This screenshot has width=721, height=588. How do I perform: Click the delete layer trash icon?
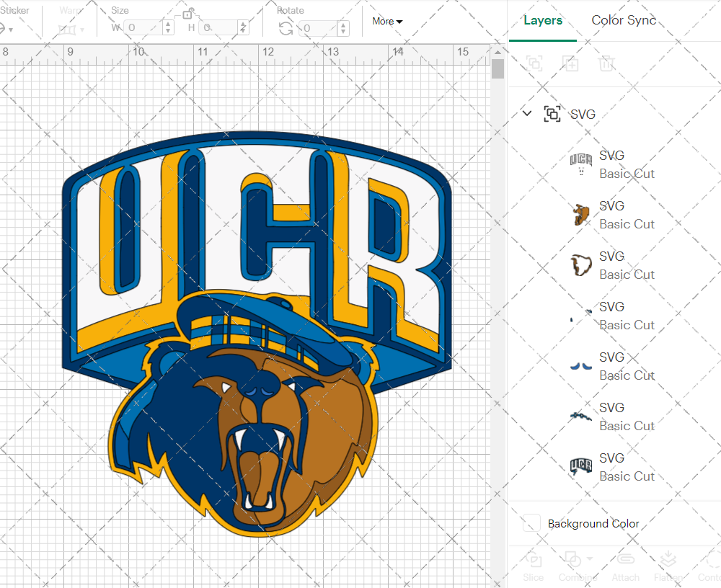tap(606, 63)
